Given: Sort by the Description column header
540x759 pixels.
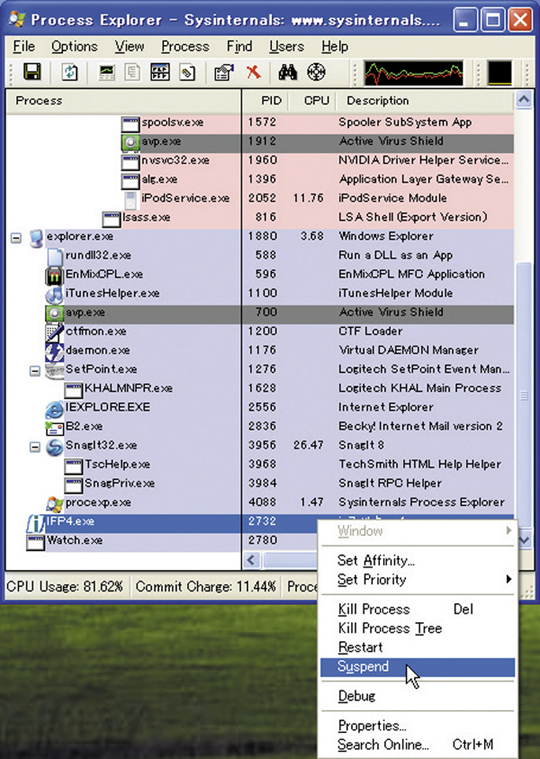Looking at the screenshot, I should click(x=425, y=101).
